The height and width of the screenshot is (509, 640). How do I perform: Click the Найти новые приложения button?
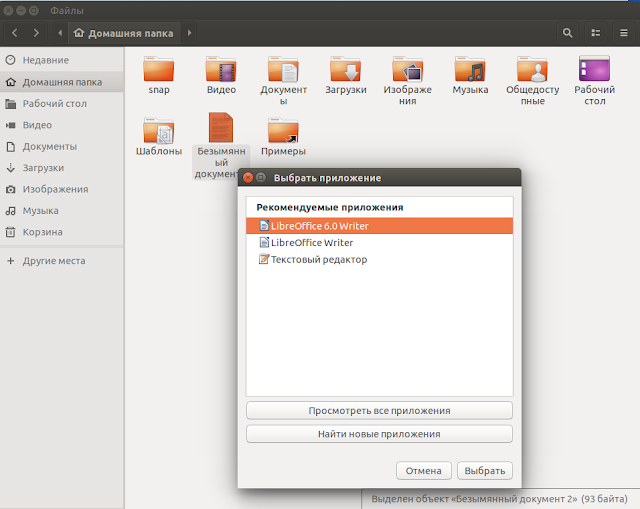379,434
